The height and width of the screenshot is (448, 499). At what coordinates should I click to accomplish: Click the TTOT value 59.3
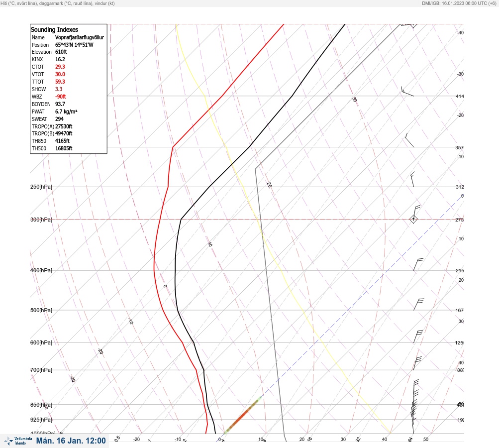click(60, 82)
